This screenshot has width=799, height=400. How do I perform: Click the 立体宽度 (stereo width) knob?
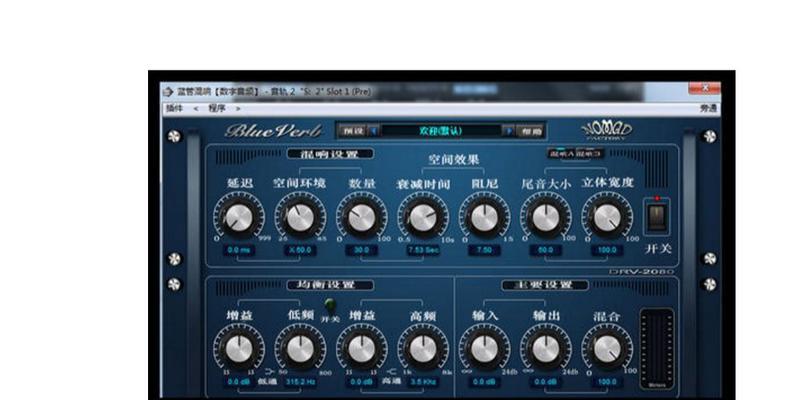point(607,218)
